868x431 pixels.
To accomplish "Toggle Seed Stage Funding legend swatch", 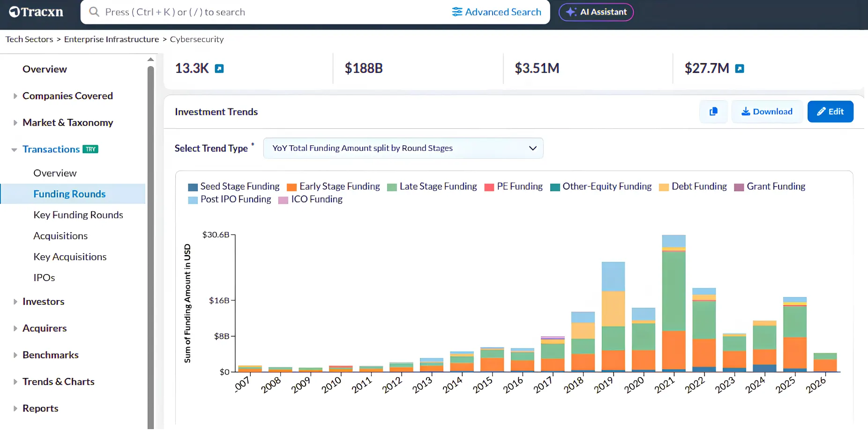I will (x=193, y=187).
